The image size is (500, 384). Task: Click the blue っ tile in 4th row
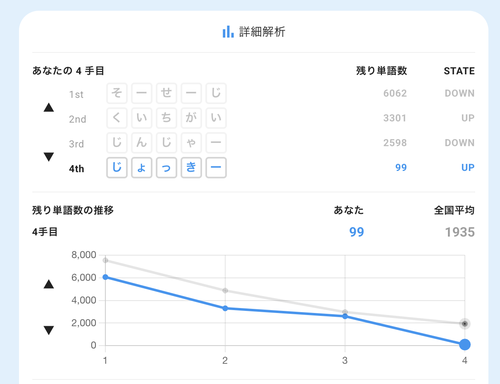(166, 167)
